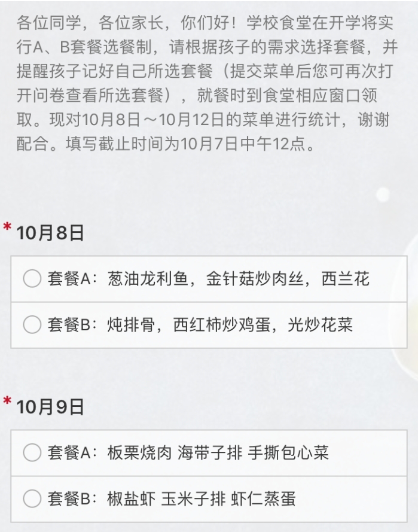Click the white bubble decoration below intro
The height and width of the screenshot is (532, 418).
[x=383, y=194]
